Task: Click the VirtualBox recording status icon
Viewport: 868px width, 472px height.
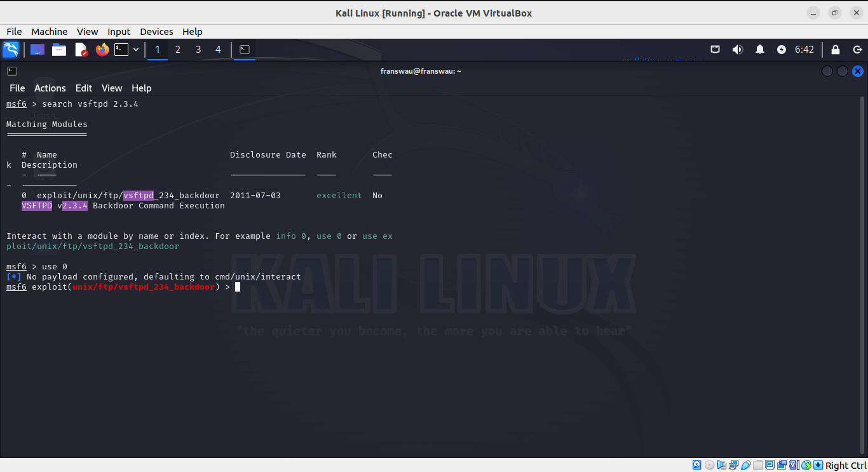Action: pyautogui.click(x=782, y=465)
